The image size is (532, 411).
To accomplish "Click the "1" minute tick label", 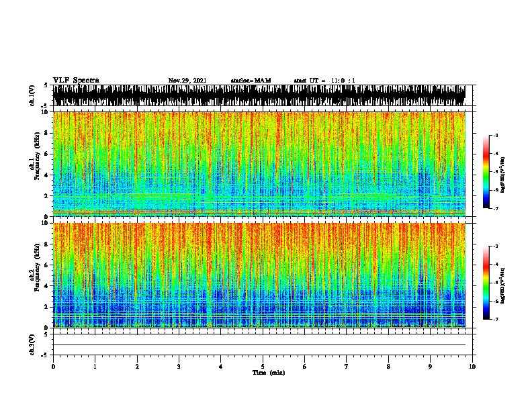I will point(95,367).
